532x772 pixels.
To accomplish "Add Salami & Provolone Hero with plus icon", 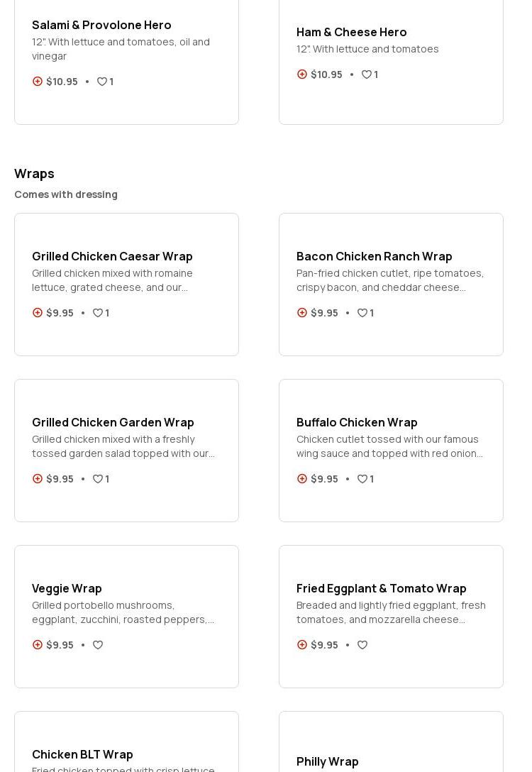I will click(38, 82).
